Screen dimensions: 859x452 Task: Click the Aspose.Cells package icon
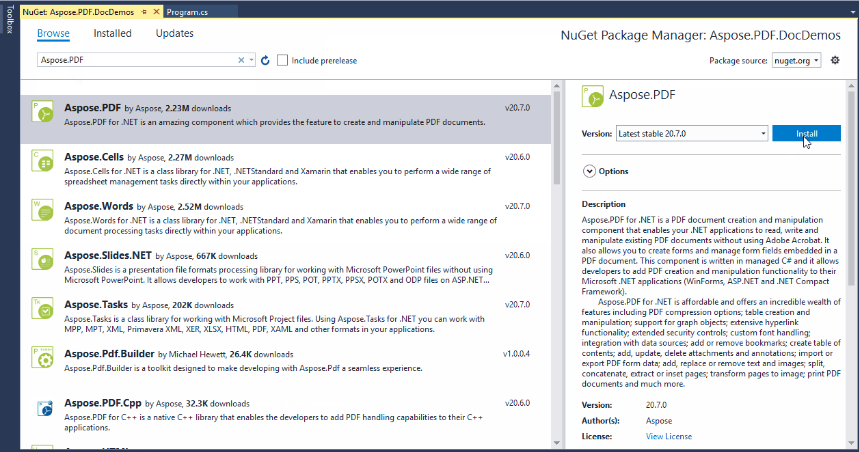click(43, 160)
